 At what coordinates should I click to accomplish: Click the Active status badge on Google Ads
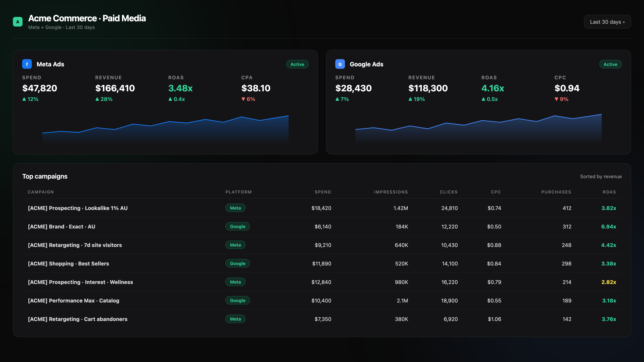(x=610, y=64)
